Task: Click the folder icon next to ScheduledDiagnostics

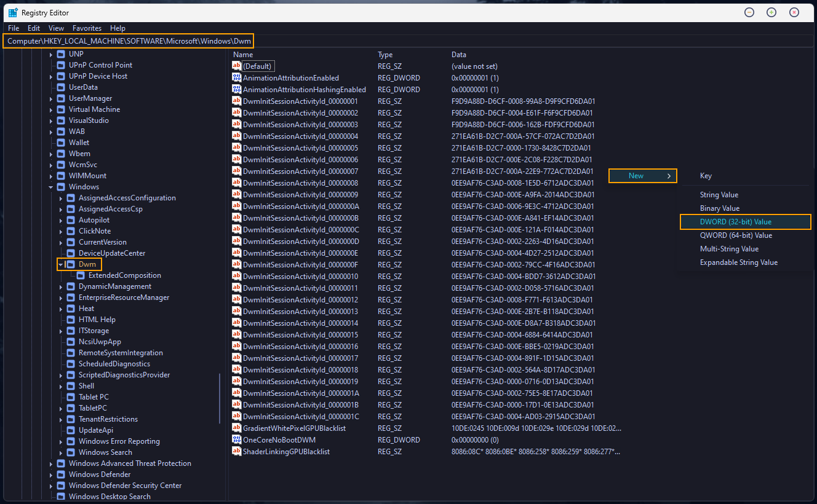Action: click(71, 364)
